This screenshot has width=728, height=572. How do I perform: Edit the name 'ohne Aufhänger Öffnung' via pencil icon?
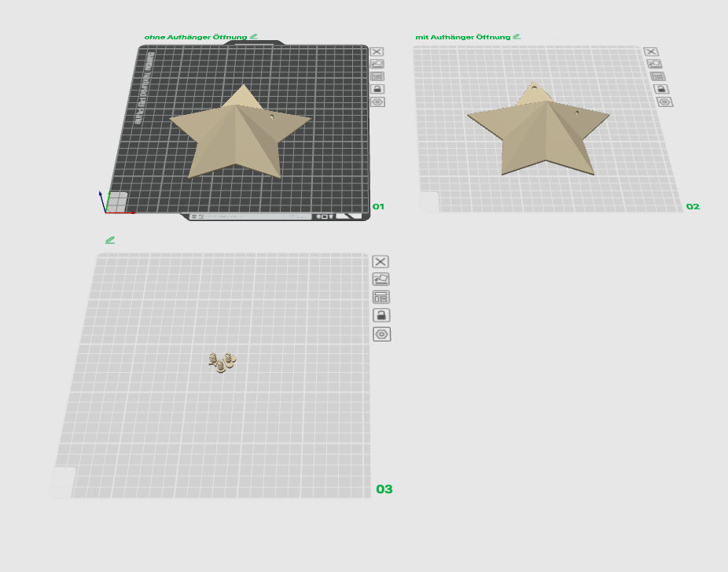(253, 36)
